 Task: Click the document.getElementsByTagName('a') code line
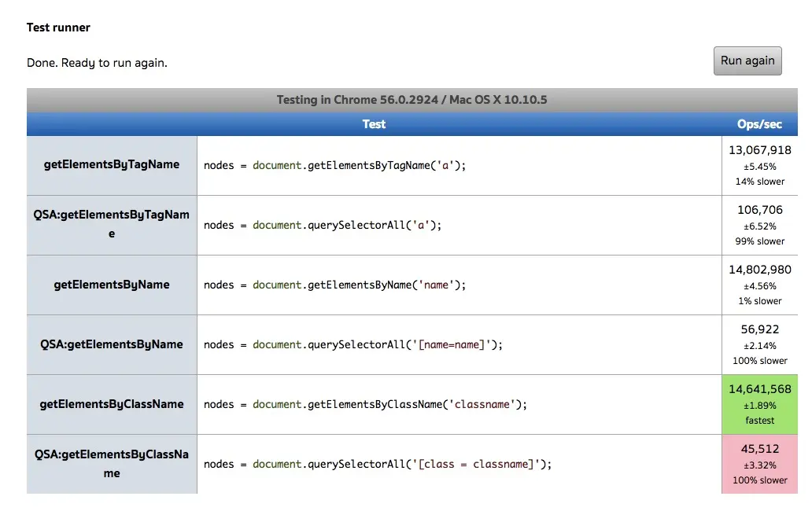click(334, 166)
